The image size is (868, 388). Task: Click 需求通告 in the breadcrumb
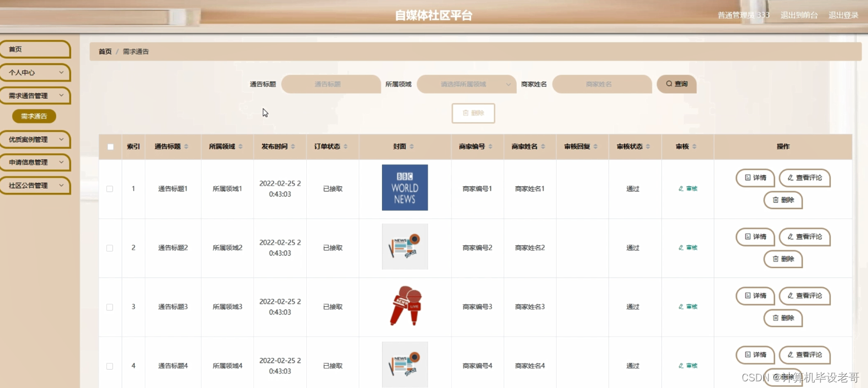coord(136,52)
